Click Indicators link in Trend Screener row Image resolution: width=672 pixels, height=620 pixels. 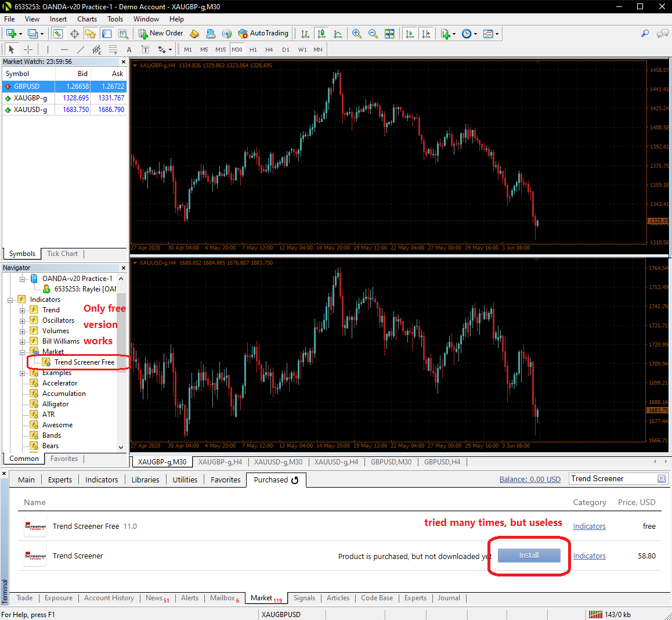(589, 556)
